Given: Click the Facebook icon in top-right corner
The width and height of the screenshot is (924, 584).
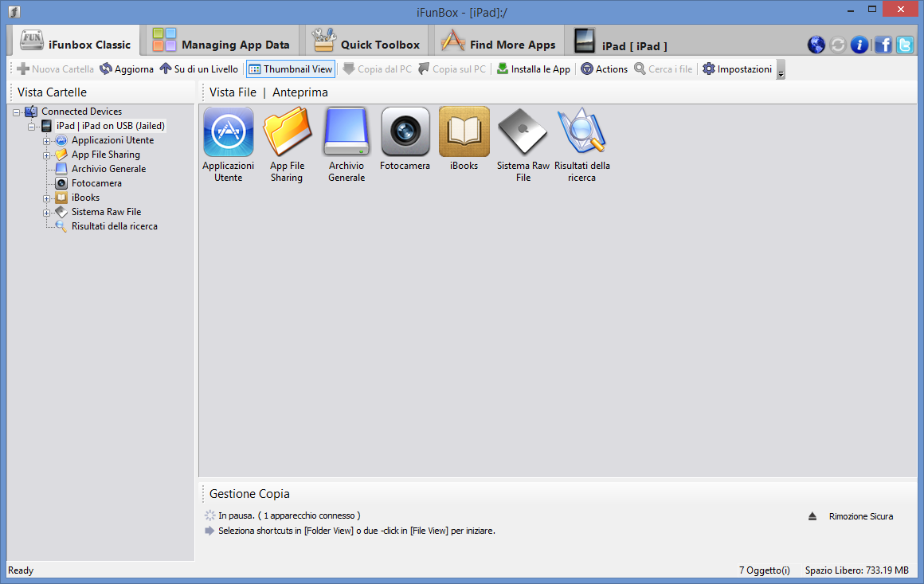Looking at the screenshot, I should 883,45.
